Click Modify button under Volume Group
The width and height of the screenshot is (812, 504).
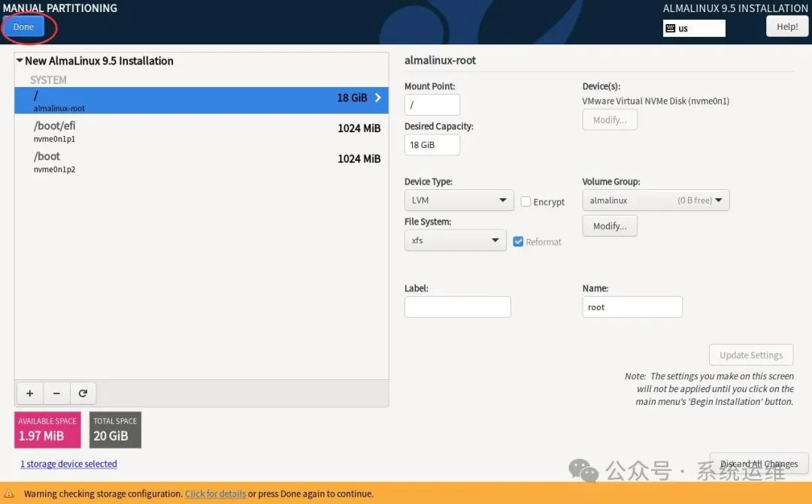pos(610,226)
